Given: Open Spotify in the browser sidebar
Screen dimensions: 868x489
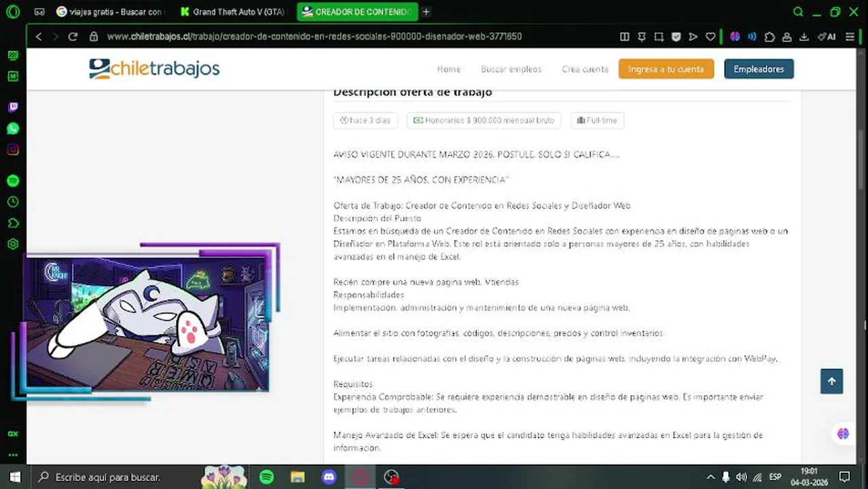Looking at the screenshot, I should pyautogui.click(x=13, y=181).
